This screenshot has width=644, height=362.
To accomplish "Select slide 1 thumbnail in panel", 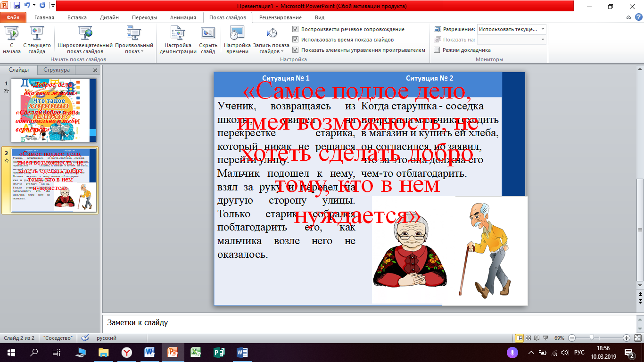I will click(53, 110).
